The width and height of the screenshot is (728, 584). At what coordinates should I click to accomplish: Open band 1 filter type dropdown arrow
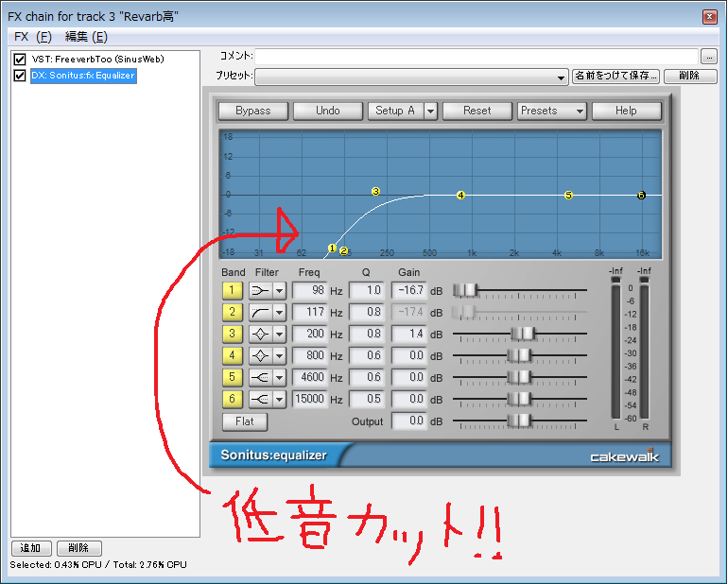[x=279, y=291]
